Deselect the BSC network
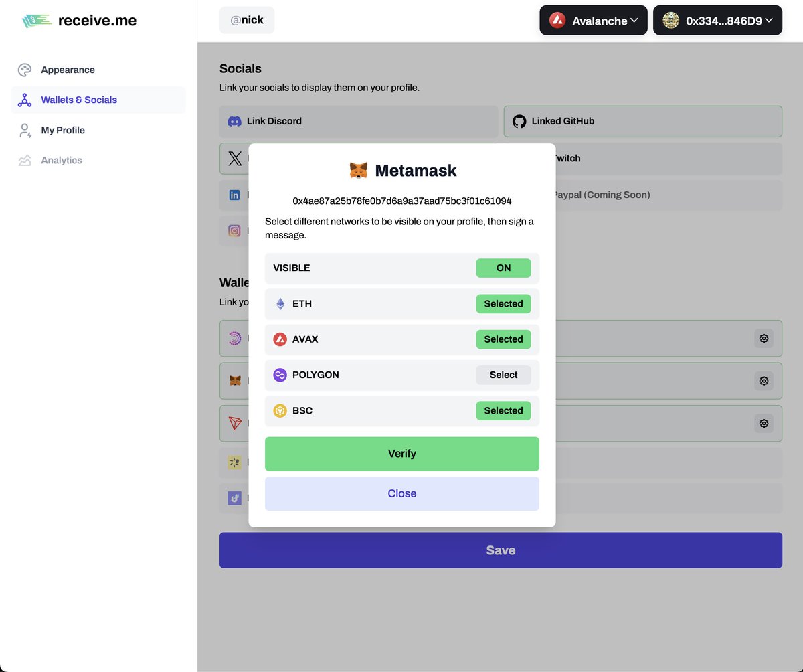The width and height of the screenshot is (803, 672). 503,410
